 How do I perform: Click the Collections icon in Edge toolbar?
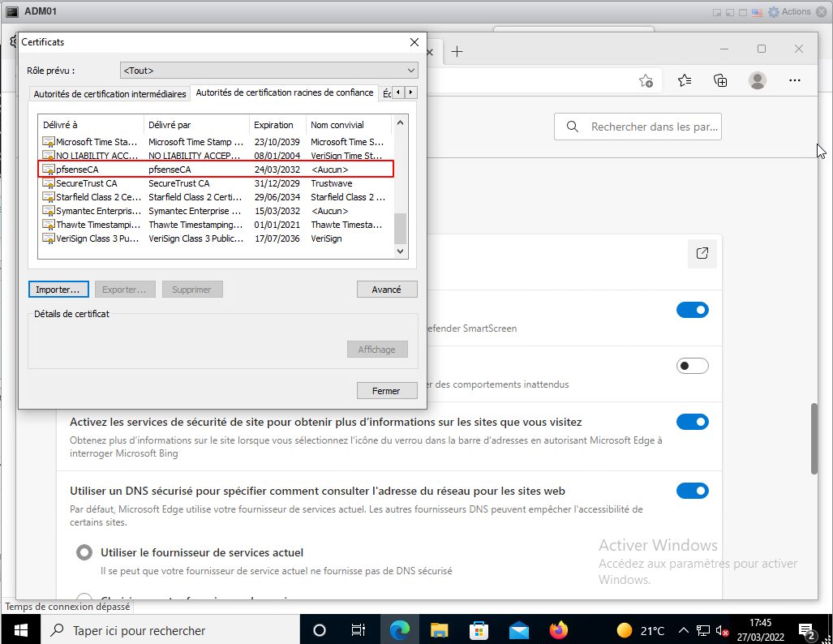click(x=720, y=80)
